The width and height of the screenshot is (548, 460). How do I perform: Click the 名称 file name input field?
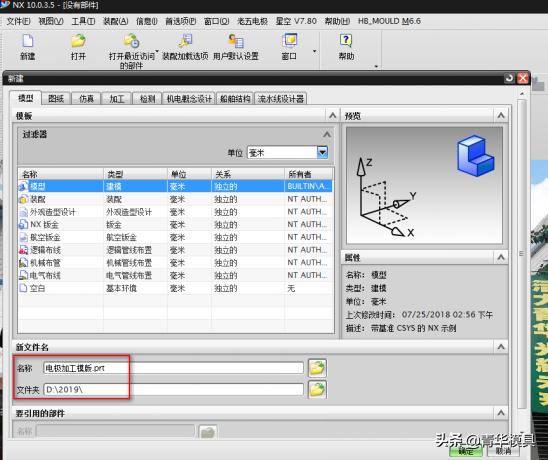(174, 368)
